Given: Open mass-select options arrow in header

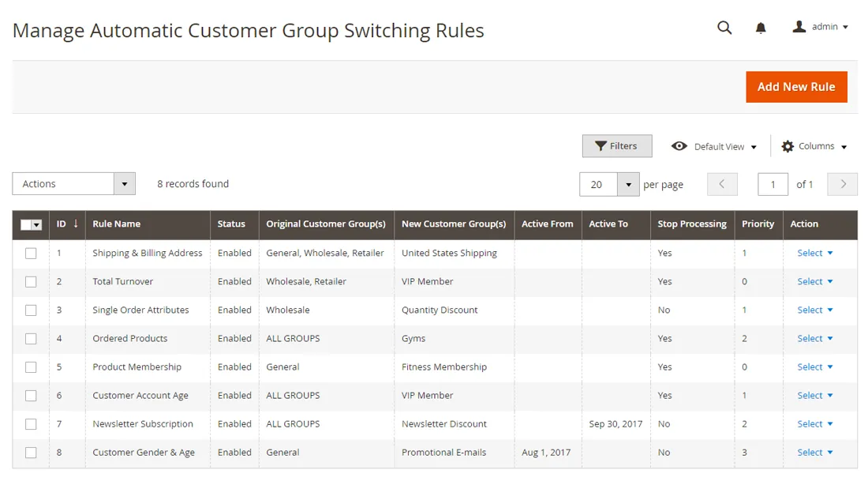Looking at the screenshot, I should [x=36, y=224].
